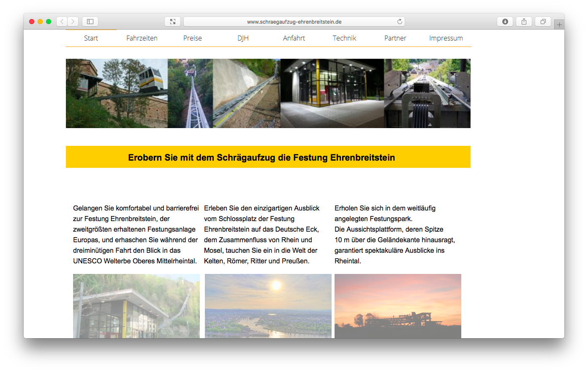Image resolution: width=588 pixels, height=372 pixels.
Task: Show all tabs overview icon
Action: pos(543,22)
